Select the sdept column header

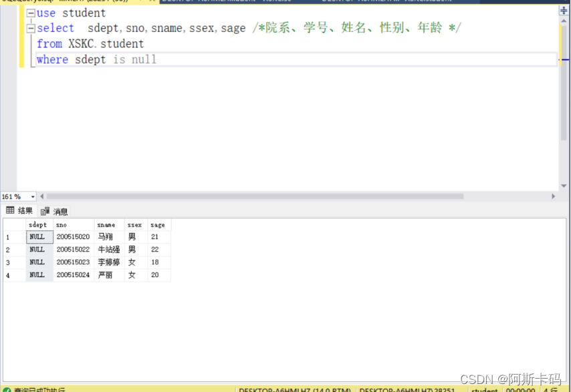click(x=39, y=225)
